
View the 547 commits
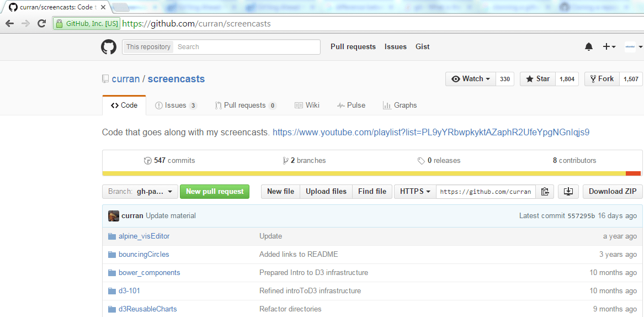coord(169,160)
